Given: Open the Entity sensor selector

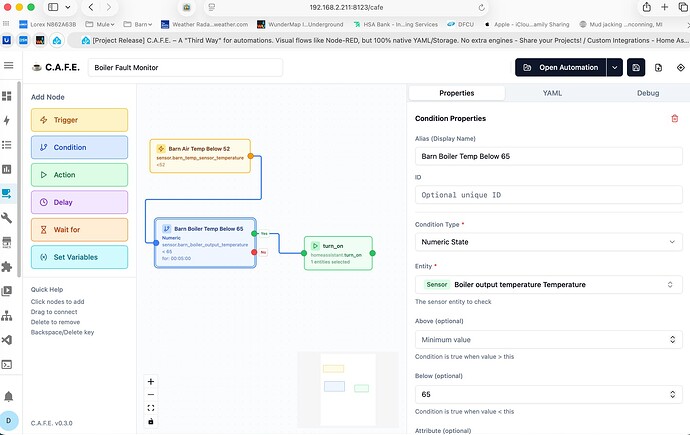Looking at the screenshot, I should (548, 285).
